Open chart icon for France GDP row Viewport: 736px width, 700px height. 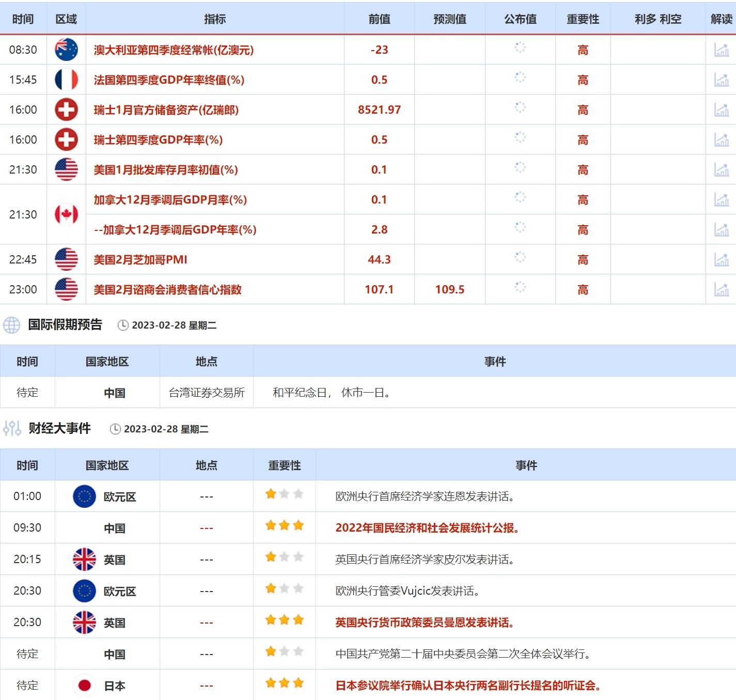coord(721,80)
